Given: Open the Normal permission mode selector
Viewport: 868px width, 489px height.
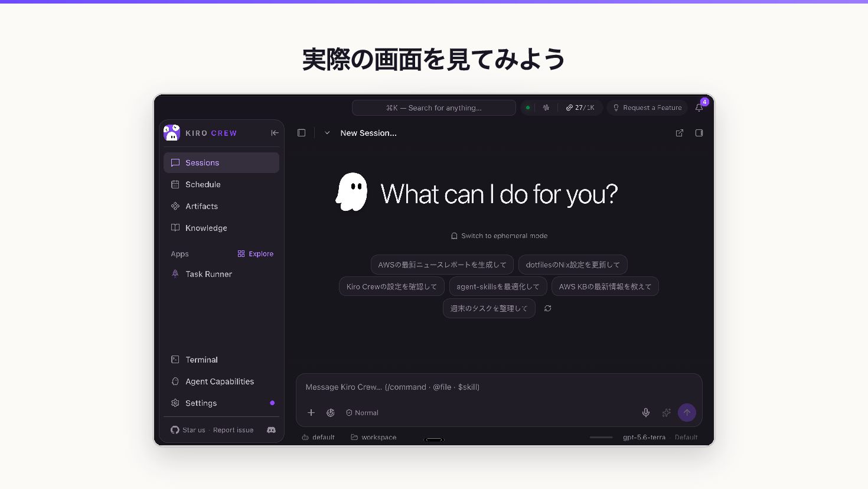Looking at the screenshot, I should pyautogui.click(x=362, y=413).
